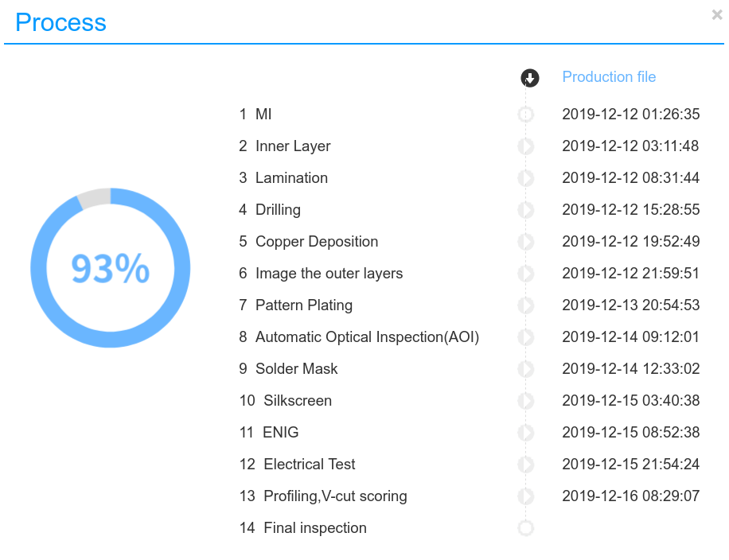Click the Inner Layer step marker

[x=526, y=146]
